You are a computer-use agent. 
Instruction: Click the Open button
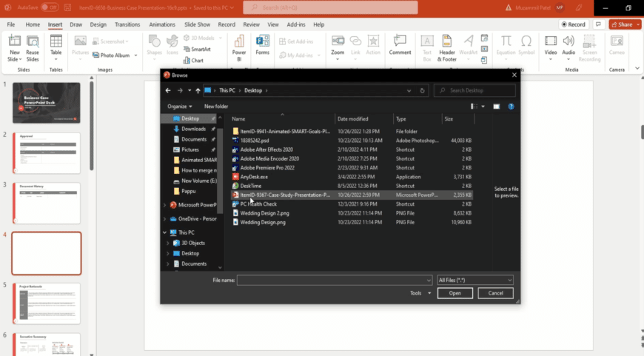[x=455, y=293]
